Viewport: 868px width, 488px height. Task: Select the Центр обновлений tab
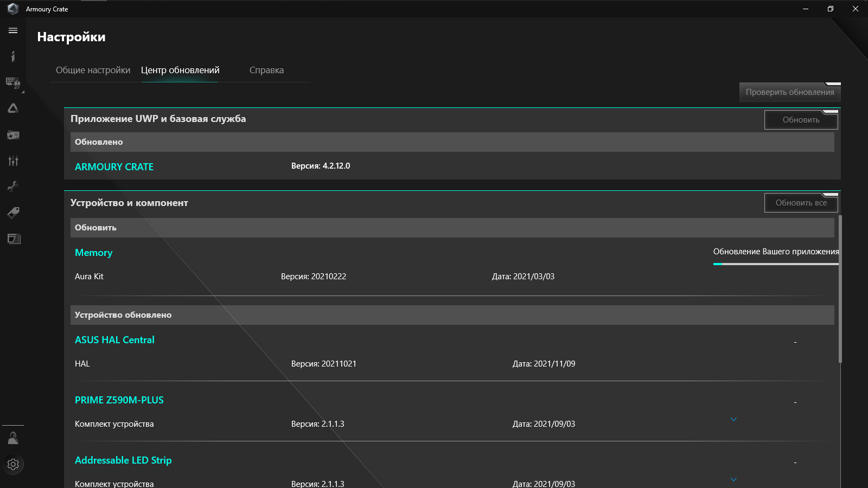pos(180,70)
